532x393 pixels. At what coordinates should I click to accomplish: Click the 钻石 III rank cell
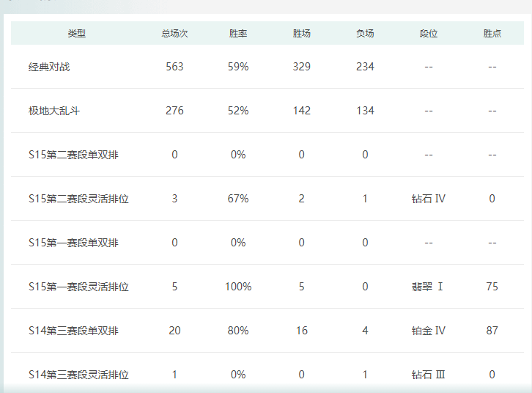[428, 375]
